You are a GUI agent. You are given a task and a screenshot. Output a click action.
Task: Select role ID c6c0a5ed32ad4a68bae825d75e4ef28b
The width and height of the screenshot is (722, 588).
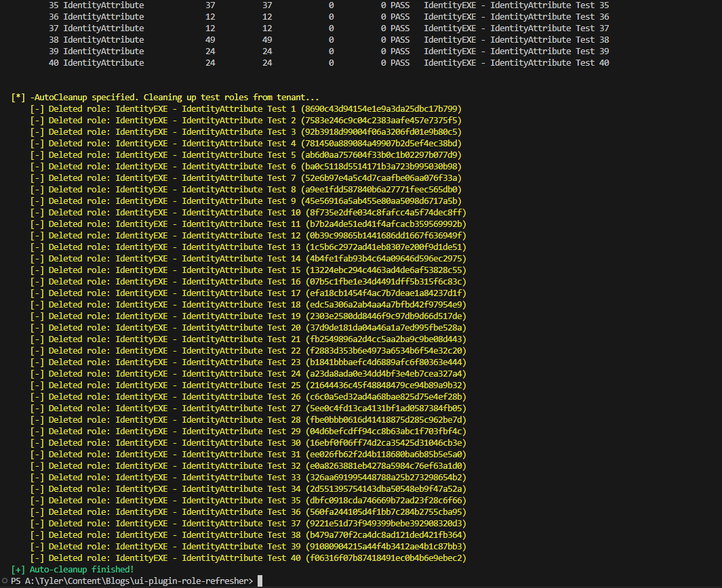[386, 396]
